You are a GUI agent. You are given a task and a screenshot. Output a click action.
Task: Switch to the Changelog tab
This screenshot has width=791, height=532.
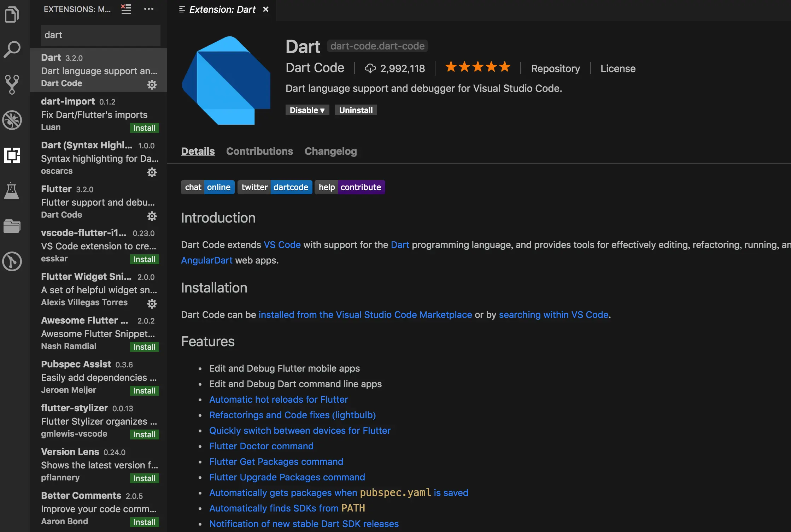(x=330, y=151)
